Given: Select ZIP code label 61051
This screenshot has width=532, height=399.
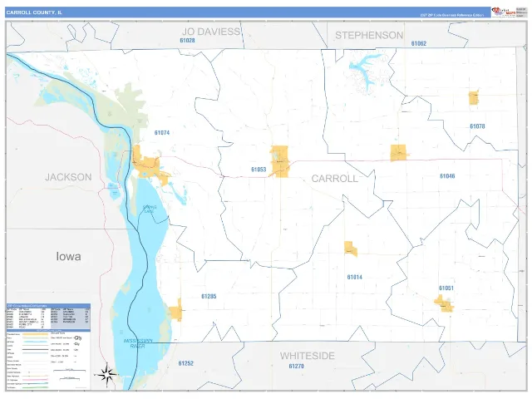Looking at the screenshot, I should 446,288.
